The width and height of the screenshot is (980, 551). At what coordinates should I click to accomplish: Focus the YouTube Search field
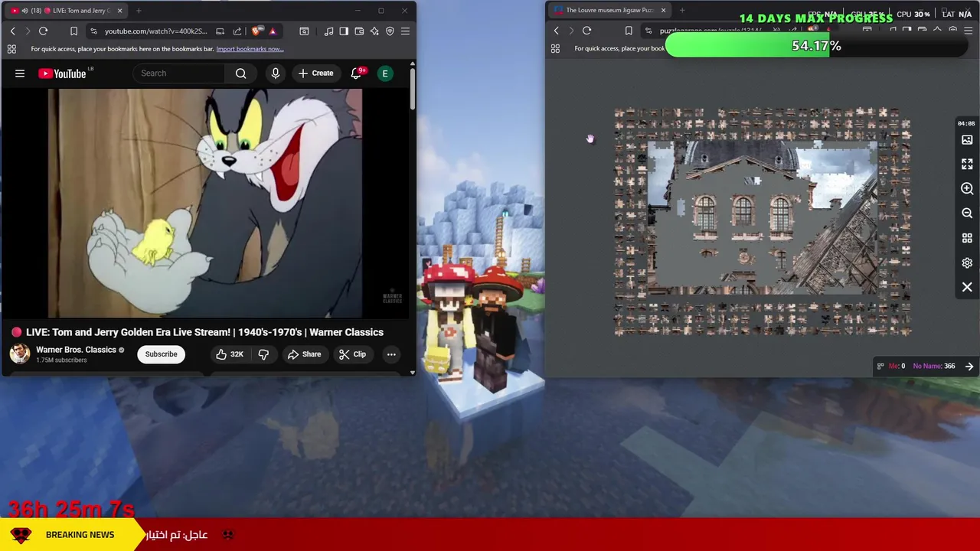pyautogui.click(x=181, y=73)
